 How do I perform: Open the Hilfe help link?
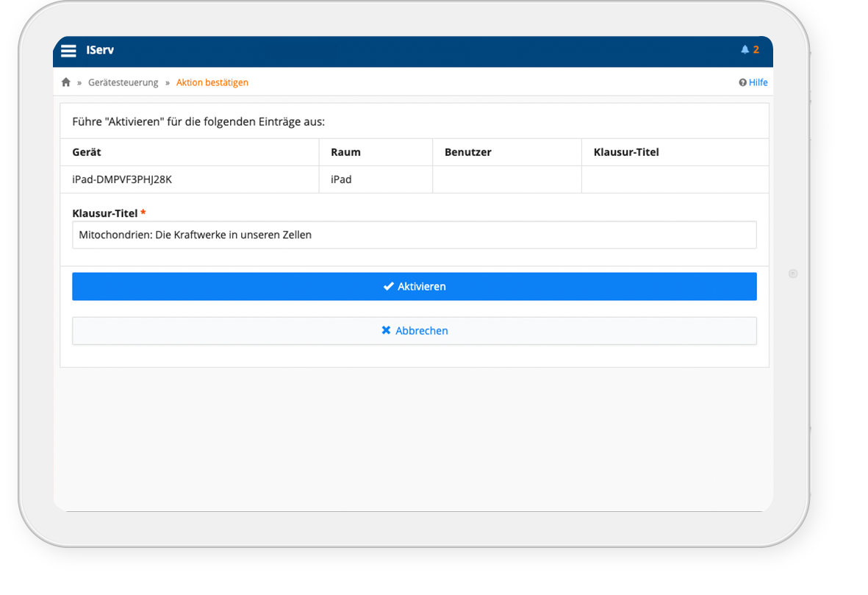tap(753, 82)
